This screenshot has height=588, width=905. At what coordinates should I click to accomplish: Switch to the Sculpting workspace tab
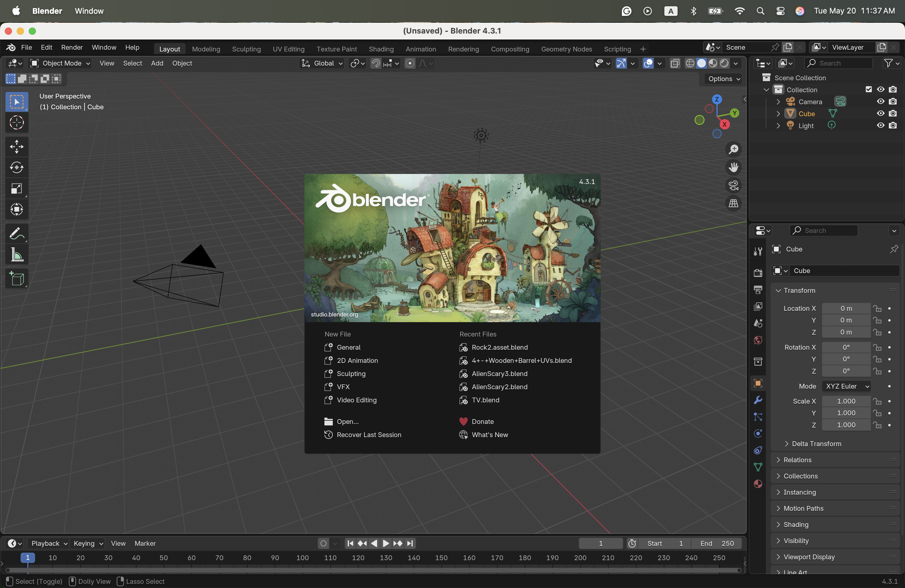coord(246,49)
